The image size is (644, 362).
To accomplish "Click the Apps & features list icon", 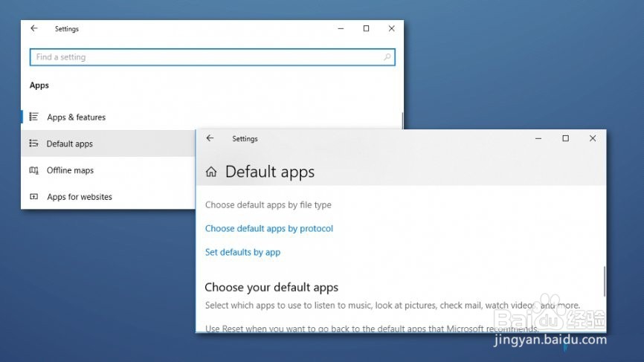I will click(33, 117).
